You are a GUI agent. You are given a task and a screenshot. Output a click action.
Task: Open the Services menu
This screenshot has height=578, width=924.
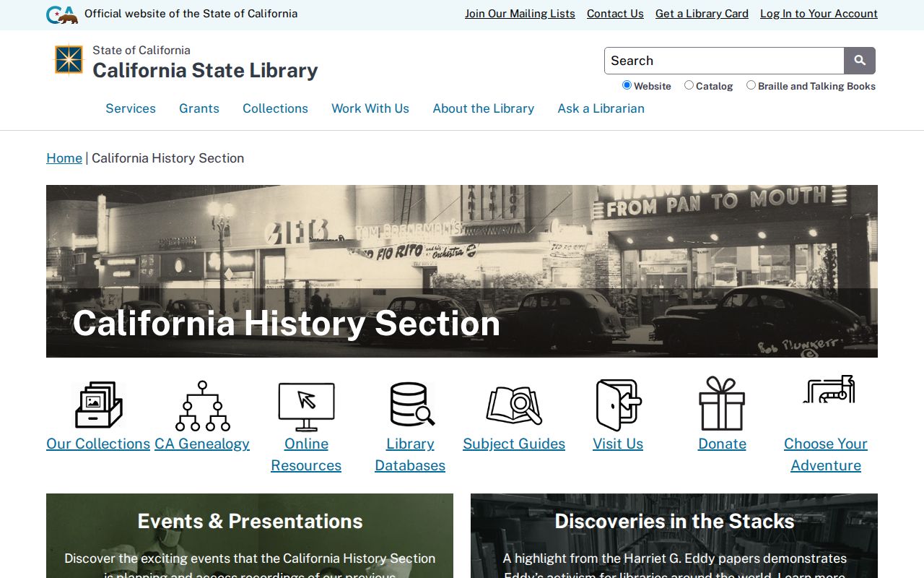(131, 108)
